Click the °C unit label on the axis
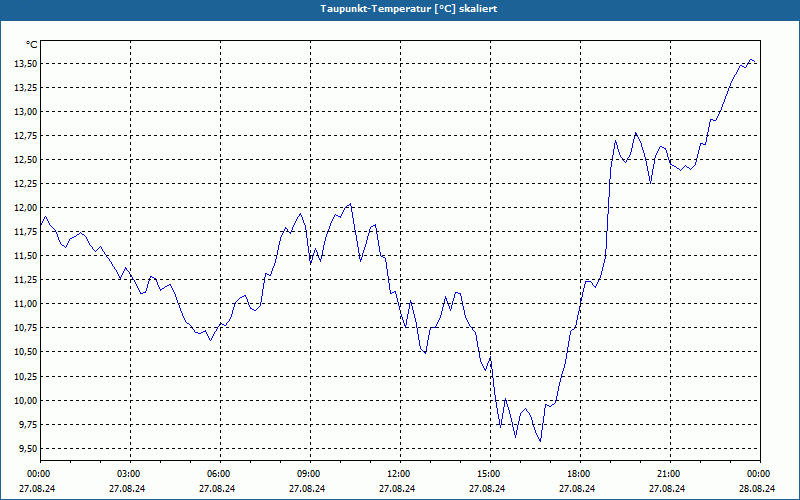 tap(31, 45)
